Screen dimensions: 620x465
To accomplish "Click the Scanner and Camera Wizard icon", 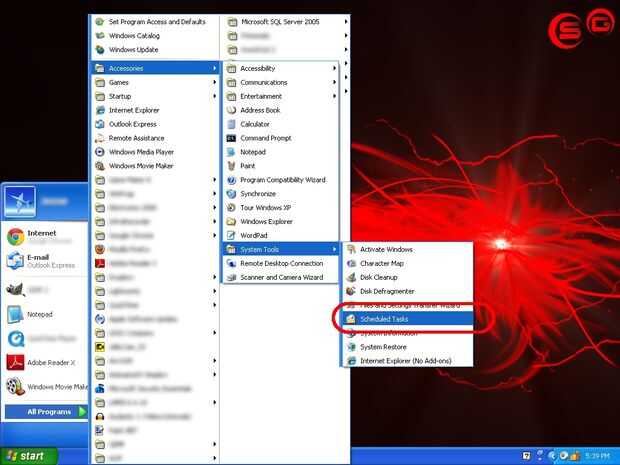I will pyautogui.click(x=231, y=278).
